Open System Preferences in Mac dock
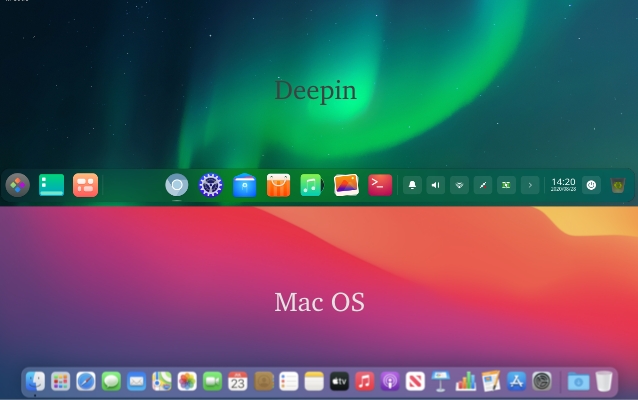 tap(542, 382)
